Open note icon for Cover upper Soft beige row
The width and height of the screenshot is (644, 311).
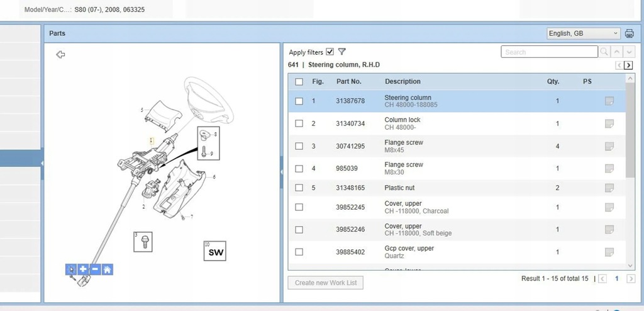pyautogui.click(x=609, y=229)
